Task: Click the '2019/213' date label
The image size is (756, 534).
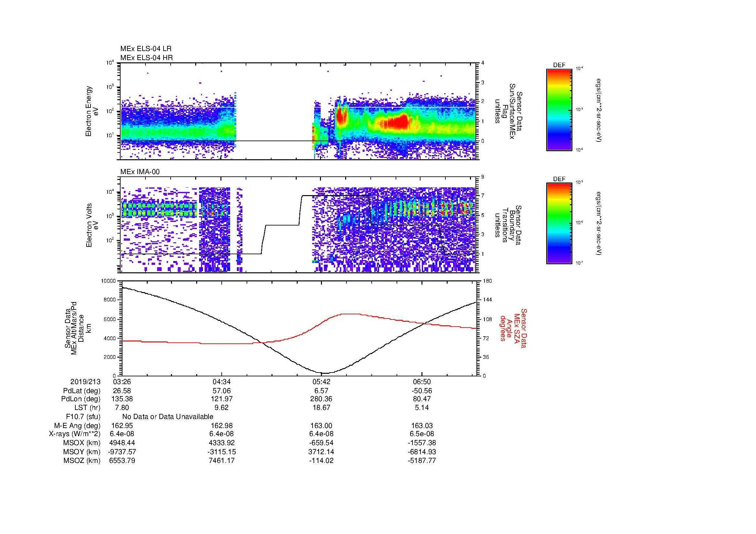Action: (85, 382)
